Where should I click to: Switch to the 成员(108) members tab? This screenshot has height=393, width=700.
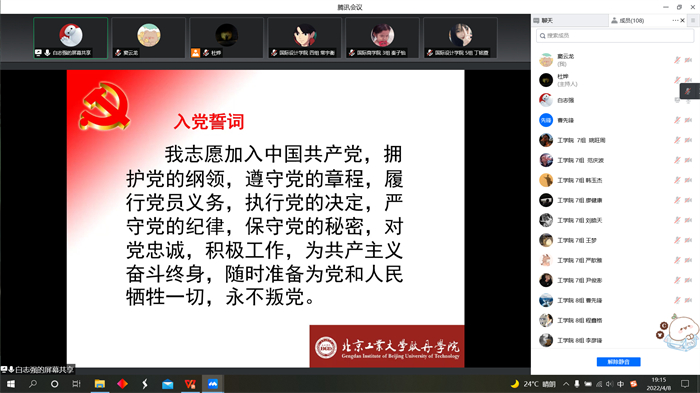tap(628, 21)
